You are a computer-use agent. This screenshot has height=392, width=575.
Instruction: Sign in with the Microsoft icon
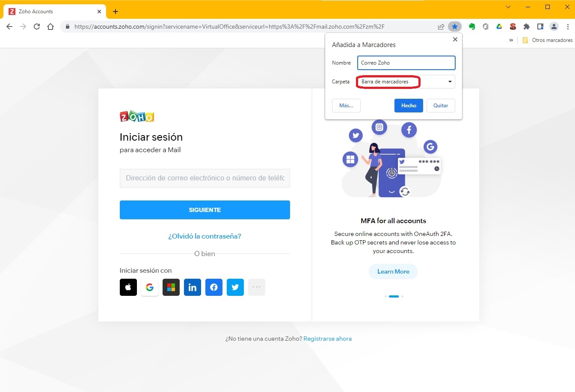click(171, 287)
